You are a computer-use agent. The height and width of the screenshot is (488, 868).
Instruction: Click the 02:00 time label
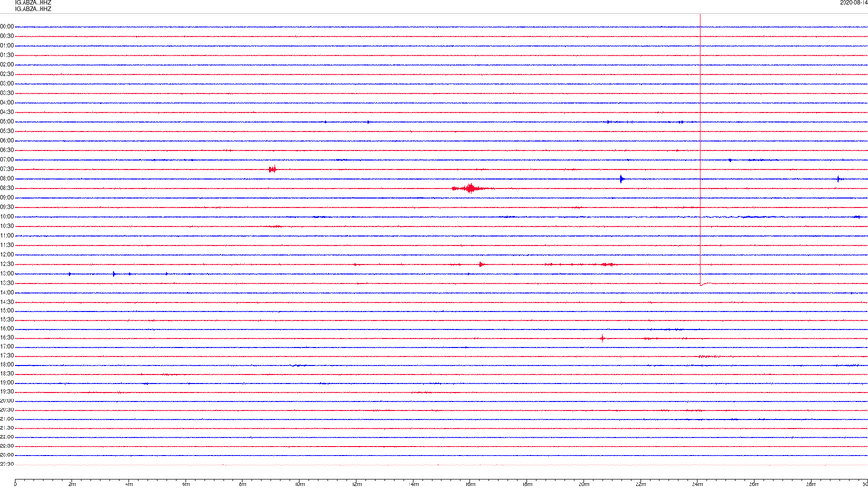click(6, 65)
